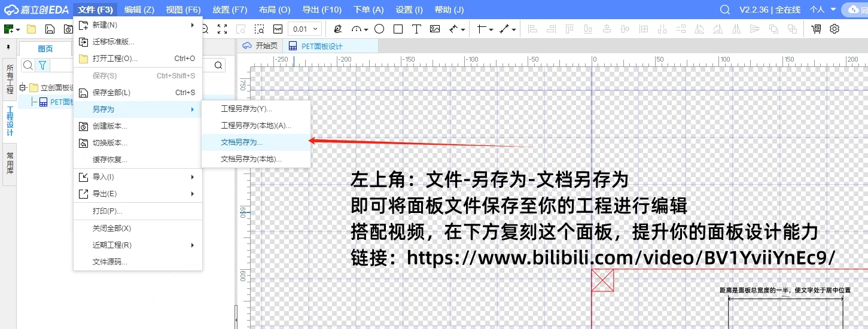
Task: Collapse the 立创面板 project tree node
Action: [x=23, y=87]
